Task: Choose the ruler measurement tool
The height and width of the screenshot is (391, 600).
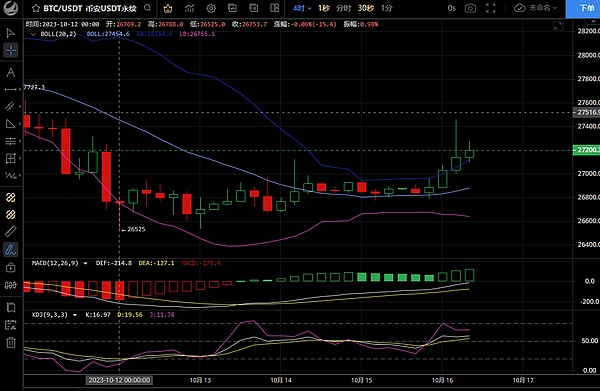Action: 11,231
